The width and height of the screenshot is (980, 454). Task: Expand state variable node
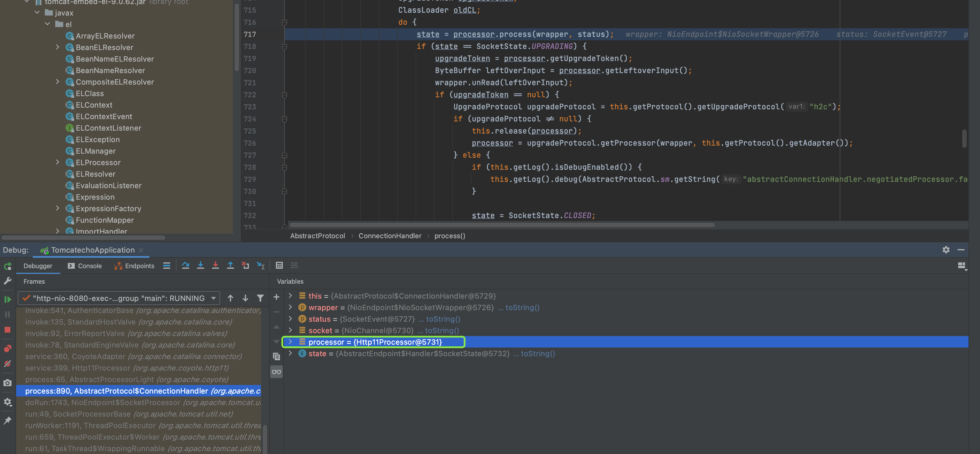point(291,354)
